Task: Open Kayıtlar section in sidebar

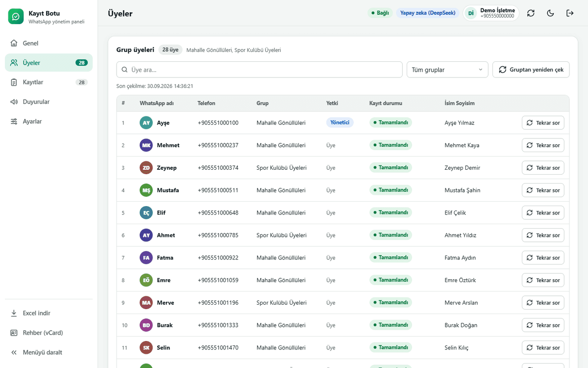Action: 49,82
